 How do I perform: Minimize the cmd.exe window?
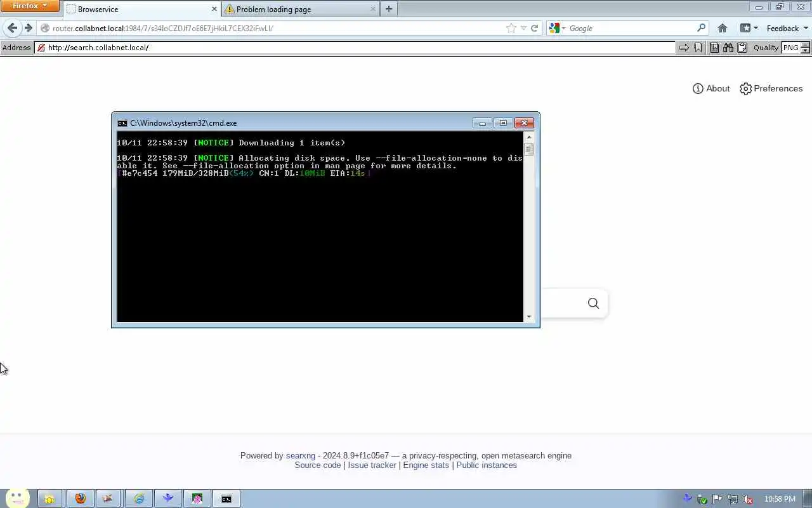(482, 123)
